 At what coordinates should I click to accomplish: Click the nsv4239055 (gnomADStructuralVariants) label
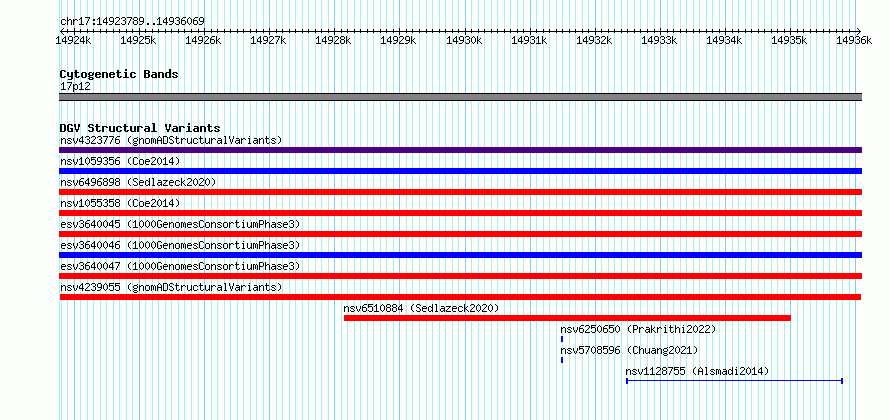[x=171, y=287]
